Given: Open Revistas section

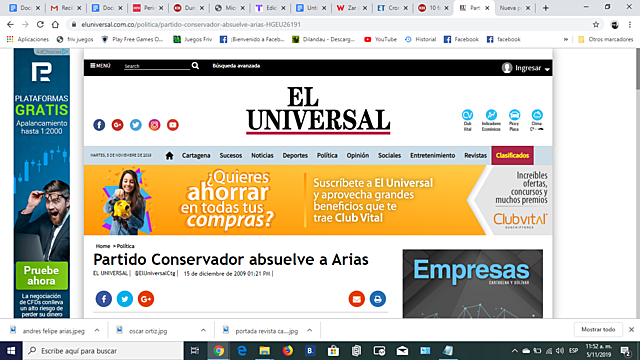Looking at the screenshot, I should (476, 156).
